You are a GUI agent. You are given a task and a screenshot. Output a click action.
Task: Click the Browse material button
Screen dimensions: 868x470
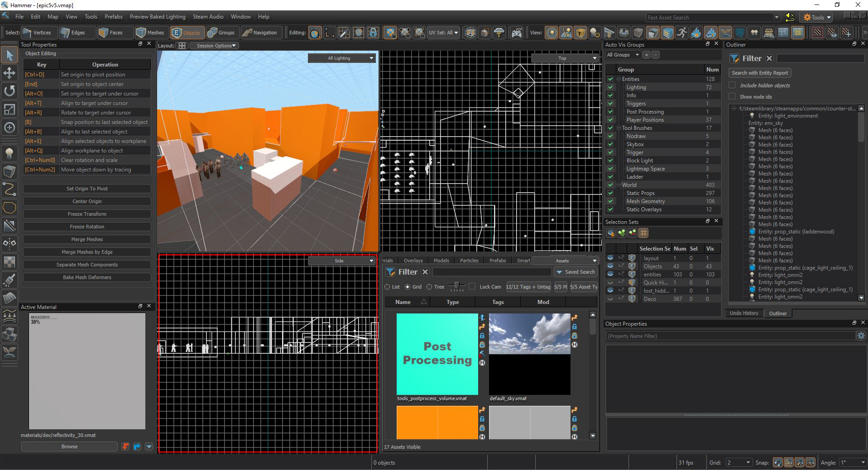[x=69, y=446]
